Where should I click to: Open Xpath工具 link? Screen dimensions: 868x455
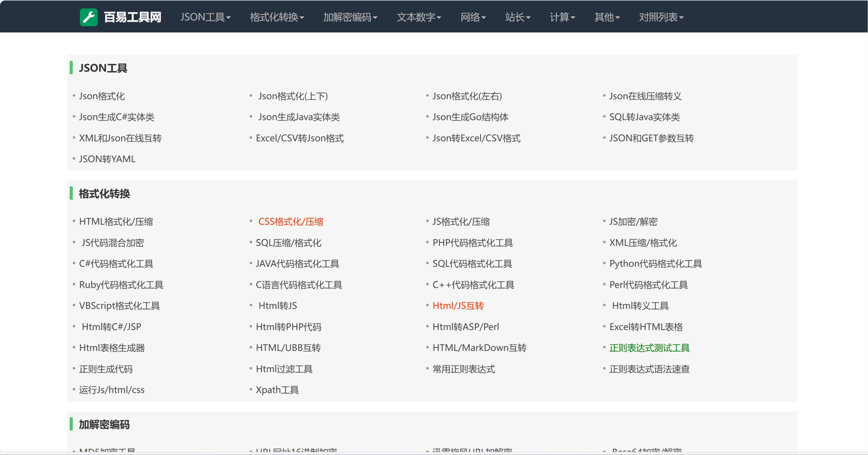[277, 390]
